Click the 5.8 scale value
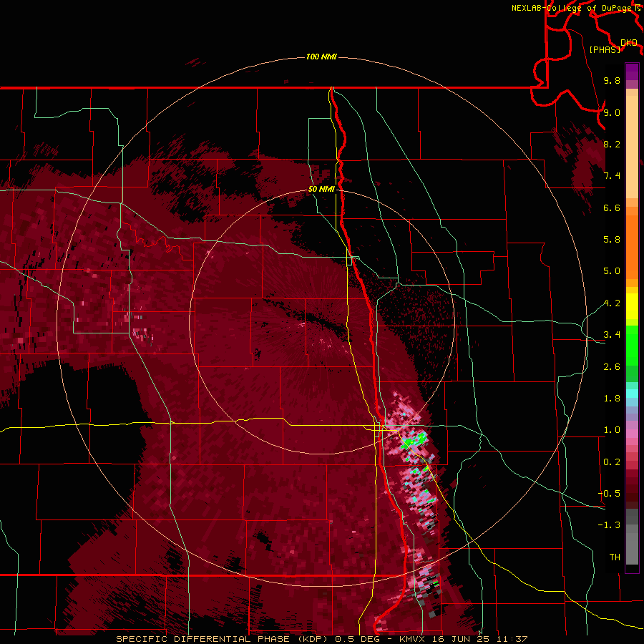Screen dimensions: 644x644 (612, 240)
